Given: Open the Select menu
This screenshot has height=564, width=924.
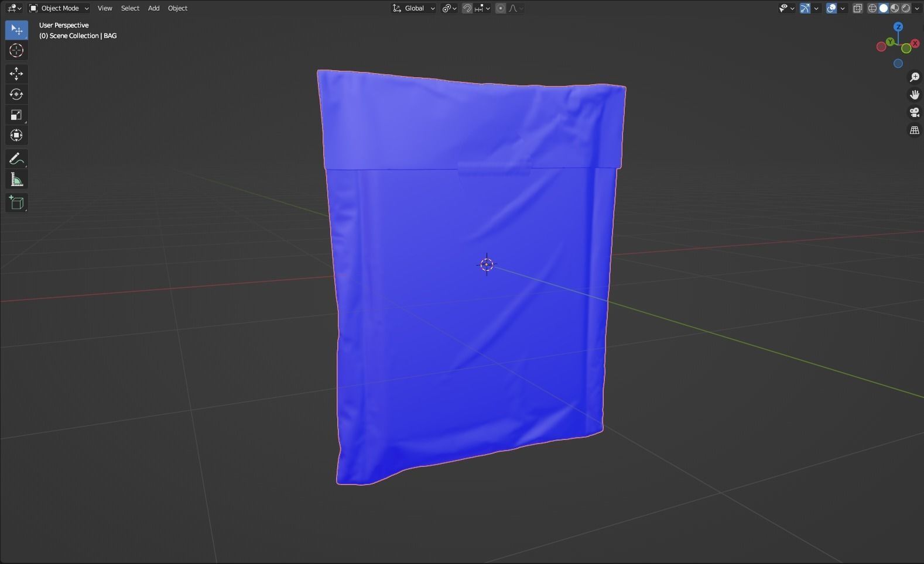Looking at the screenshot, I should coord(130,8).
